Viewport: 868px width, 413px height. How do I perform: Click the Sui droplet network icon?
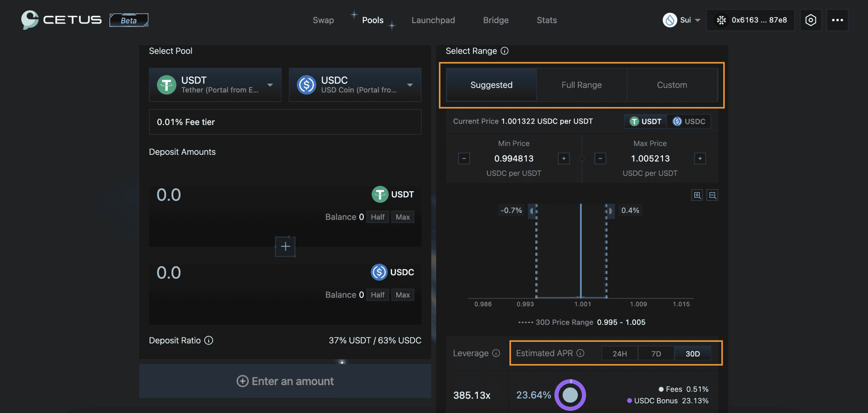[669, 20]
